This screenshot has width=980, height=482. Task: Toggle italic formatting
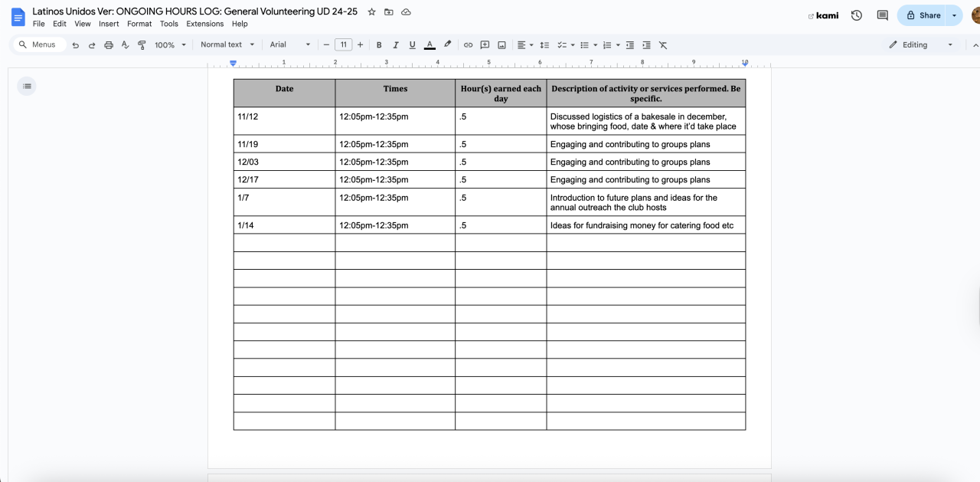click(396, 45)
